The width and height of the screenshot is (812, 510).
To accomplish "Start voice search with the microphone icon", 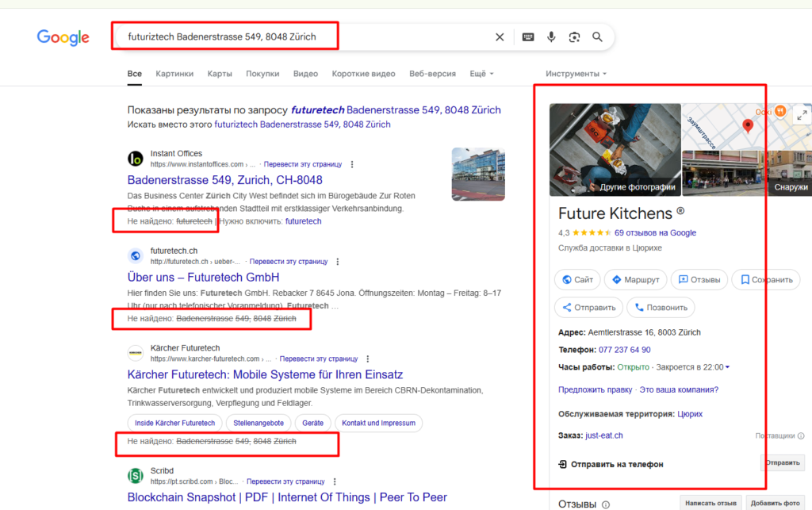I will pyautogui.click(x=551, y=36).
